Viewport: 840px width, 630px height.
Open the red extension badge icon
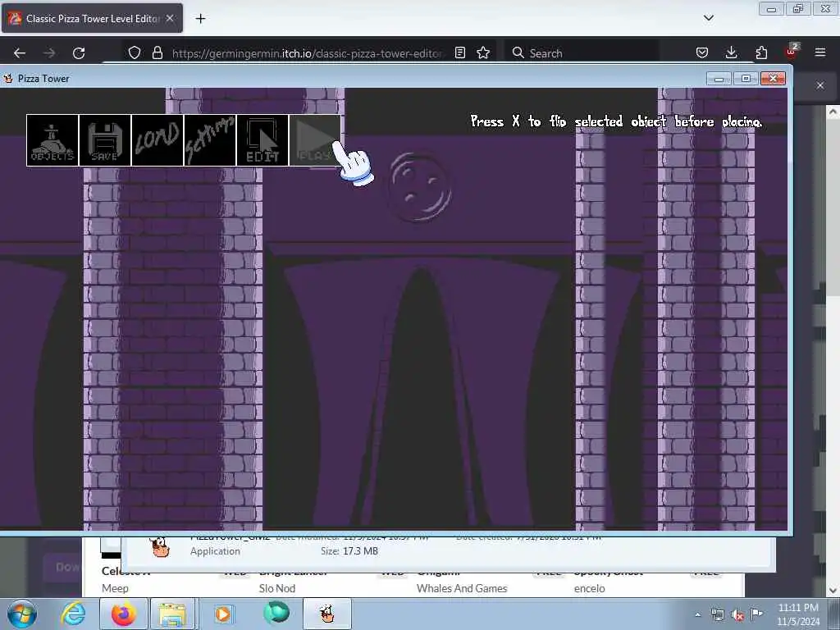[x=792, y=52]
